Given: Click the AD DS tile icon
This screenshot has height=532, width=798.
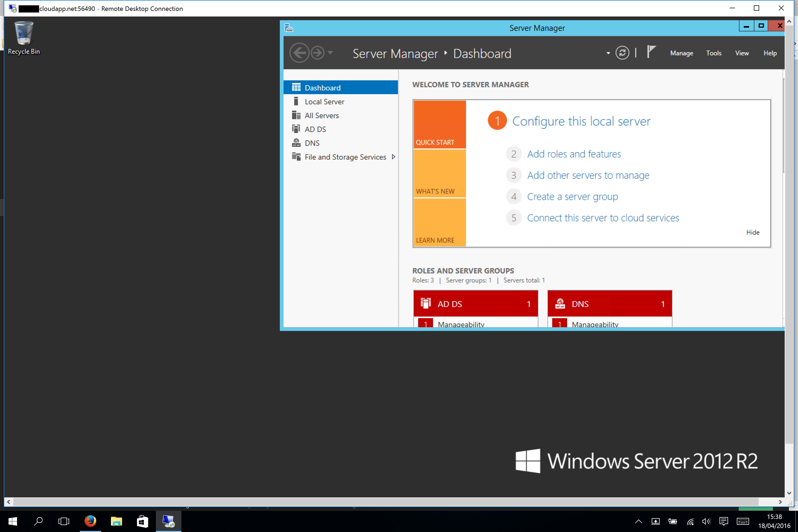Looking at the screenshot, I should 425,303.
